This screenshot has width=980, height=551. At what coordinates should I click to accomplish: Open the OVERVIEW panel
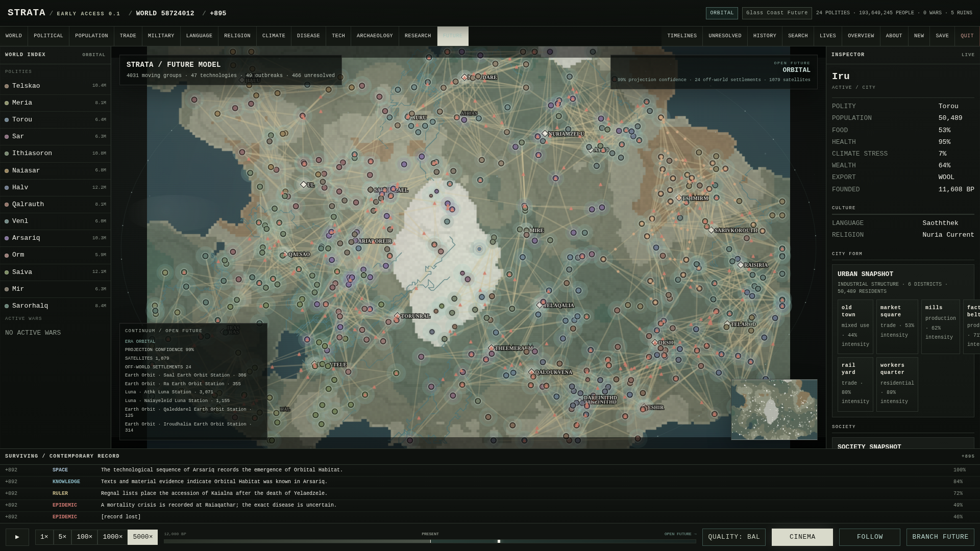861,36
